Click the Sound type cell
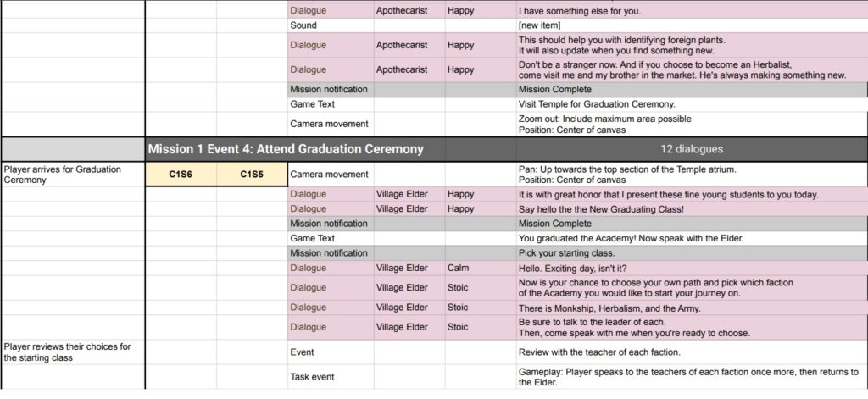 click(x=330, y=25)
